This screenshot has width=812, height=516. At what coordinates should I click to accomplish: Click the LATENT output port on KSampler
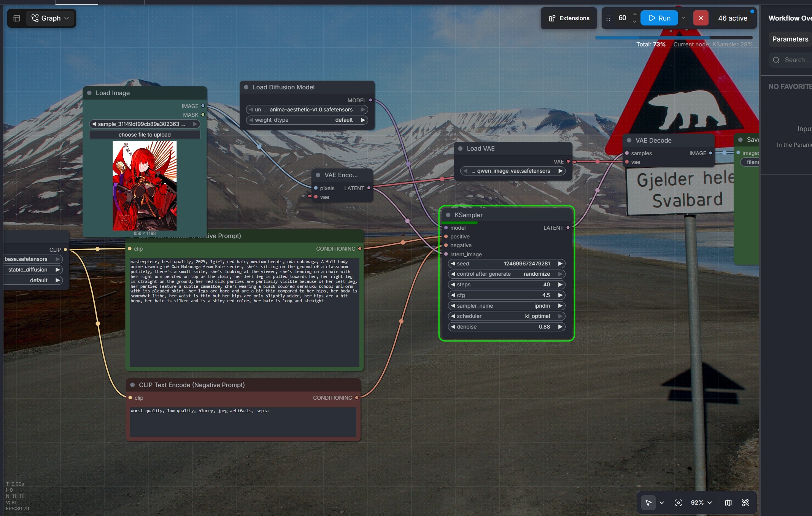[568, 228]
